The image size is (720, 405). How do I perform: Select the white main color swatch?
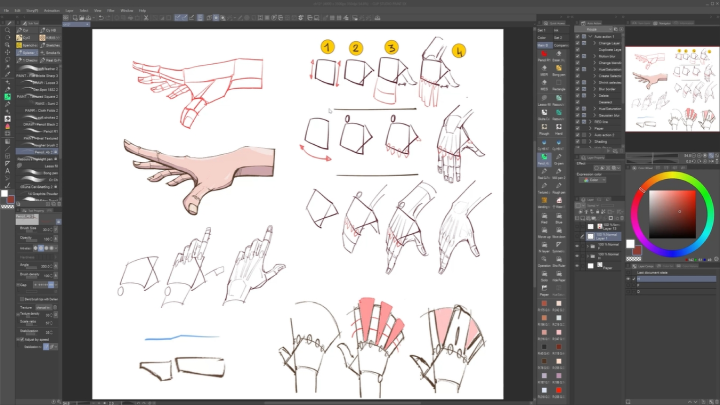point(630,244)
